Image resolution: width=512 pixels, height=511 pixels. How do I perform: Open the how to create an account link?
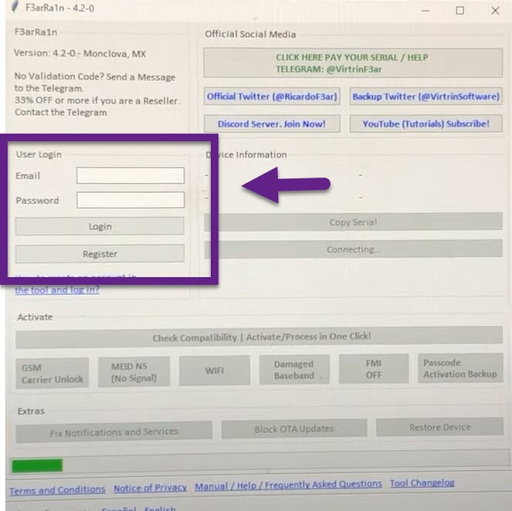[x=57, y=290]
